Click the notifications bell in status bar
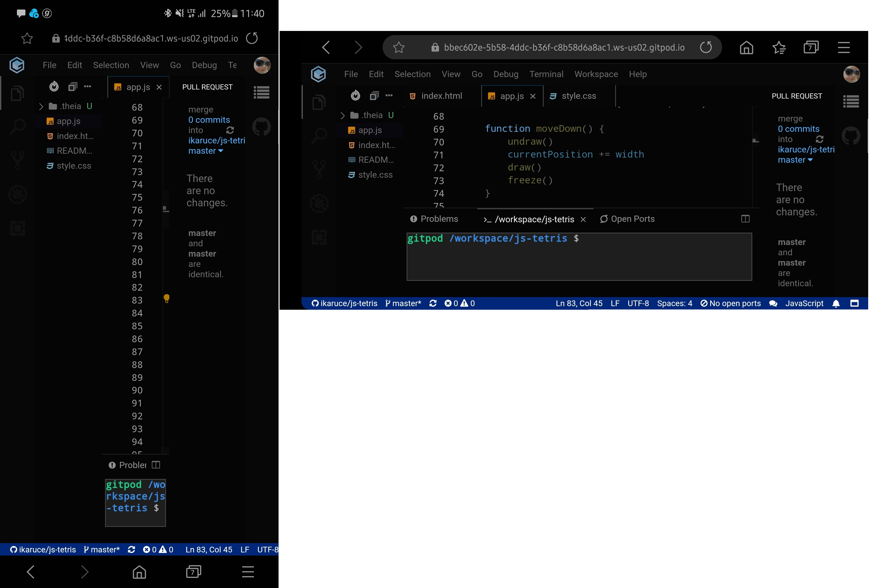This screenshot has height=588, width=870. (836, 303)
